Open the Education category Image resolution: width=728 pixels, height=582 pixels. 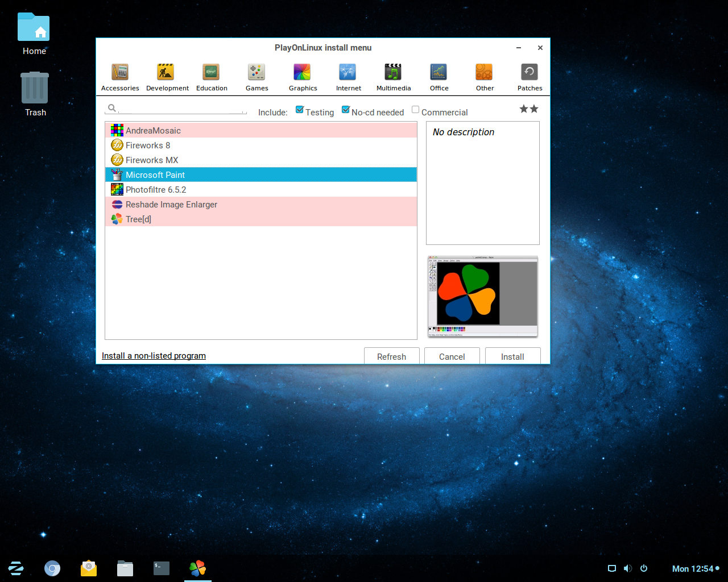(212, 77)
